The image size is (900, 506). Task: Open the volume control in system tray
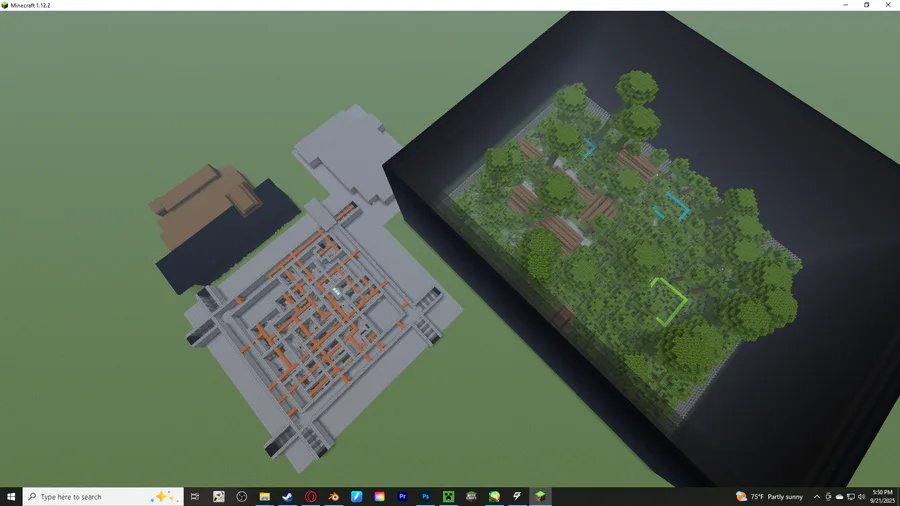tap(862, 497)
